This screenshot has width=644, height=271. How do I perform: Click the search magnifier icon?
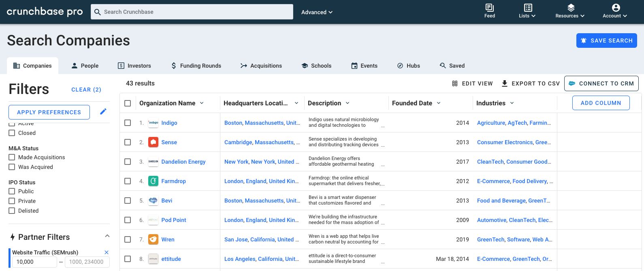(98, 12)
